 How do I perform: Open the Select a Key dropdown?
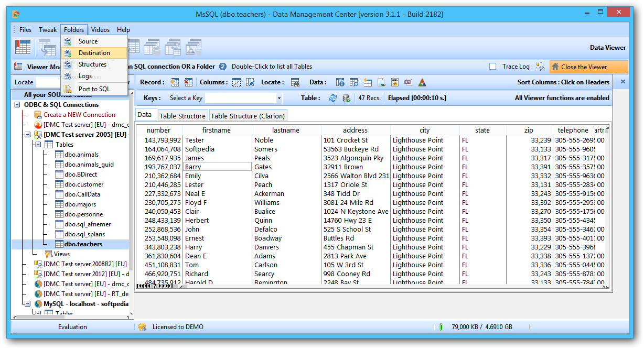pyautogui.click(x=279, y=98)
